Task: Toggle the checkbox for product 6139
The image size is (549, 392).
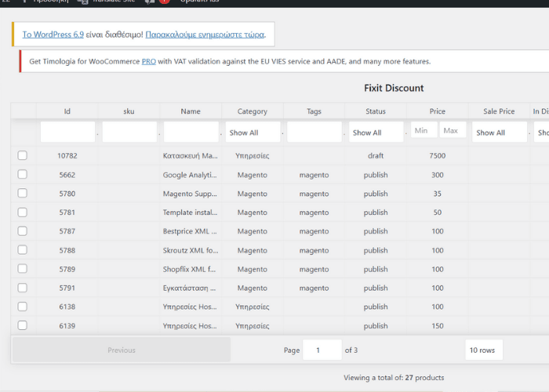Action: [x=22, y=325]
